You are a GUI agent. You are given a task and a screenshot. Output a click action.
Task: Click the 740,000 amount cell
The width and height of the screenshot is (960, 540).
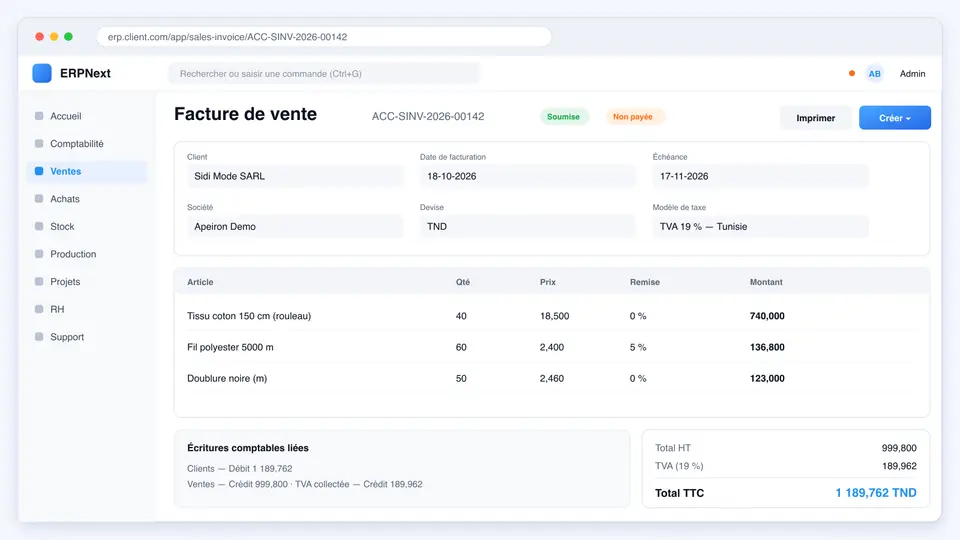pyautogui.click(x=767, y=316)
